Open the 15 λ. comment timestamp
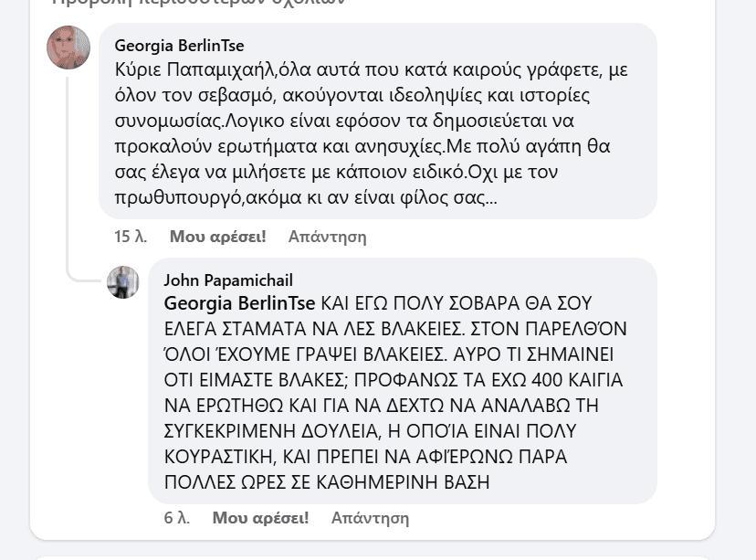 pos(131,237)
